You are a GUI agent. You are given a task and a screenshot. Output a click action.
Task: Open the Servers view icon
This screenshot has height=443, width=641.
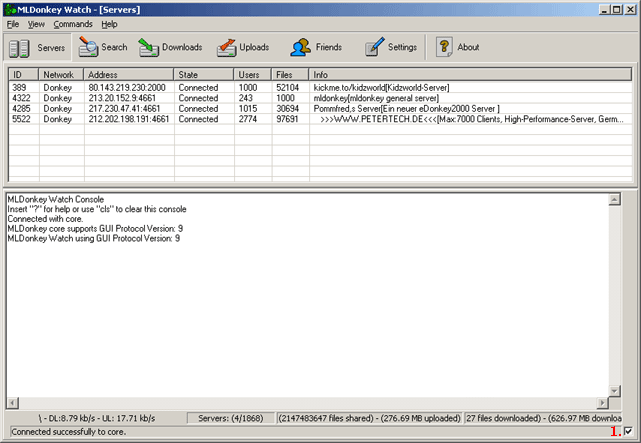click(x=20, y=47)
